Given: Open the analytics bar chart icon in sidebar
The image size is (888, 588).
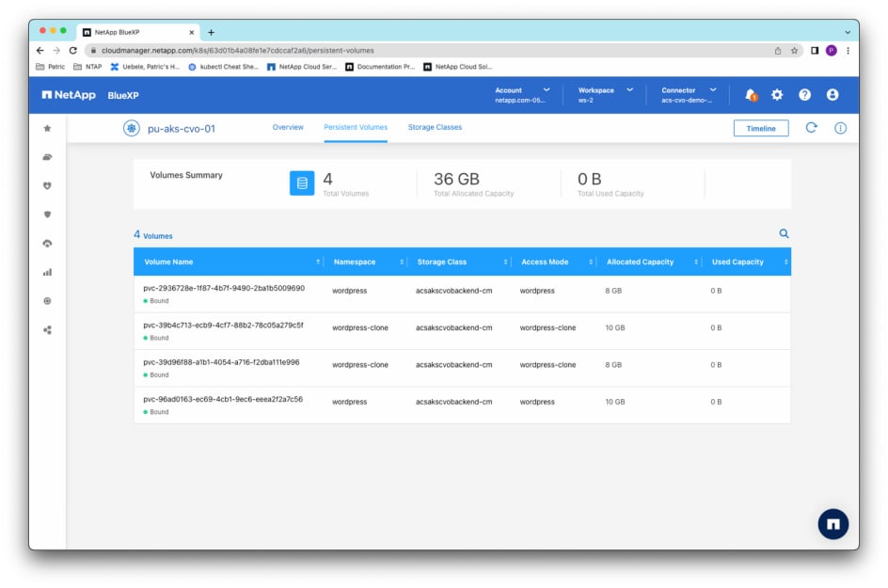Looking at the screenshot, I should [48, 273].
